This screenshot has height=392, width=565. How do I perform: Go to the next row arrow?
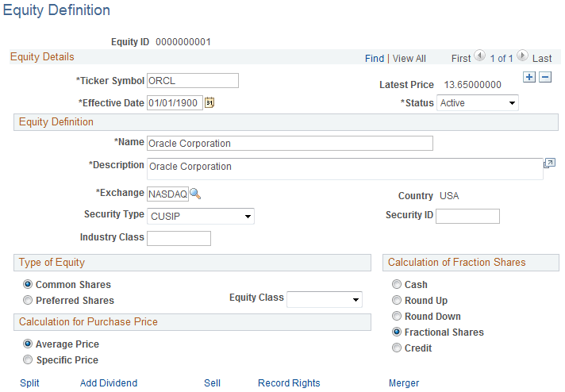pyautogui.click(x=522, y=56)
